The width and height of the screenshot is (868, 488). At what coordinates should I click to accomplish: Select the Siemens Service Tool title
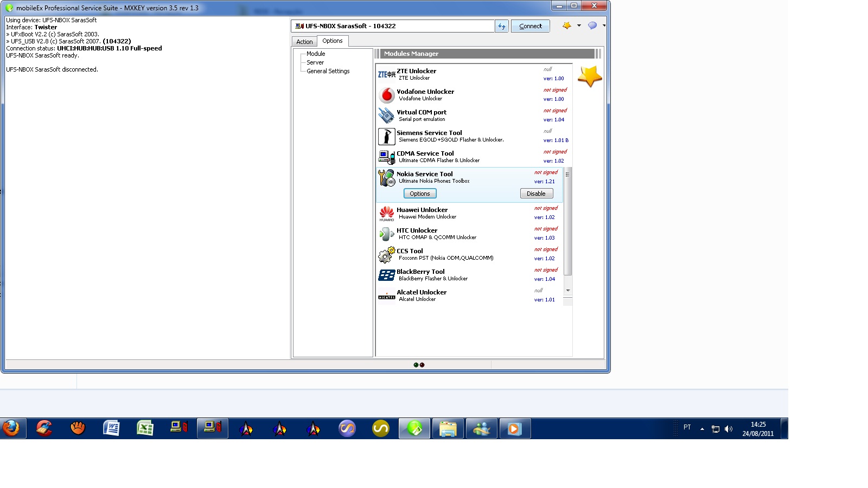point(429,133)
